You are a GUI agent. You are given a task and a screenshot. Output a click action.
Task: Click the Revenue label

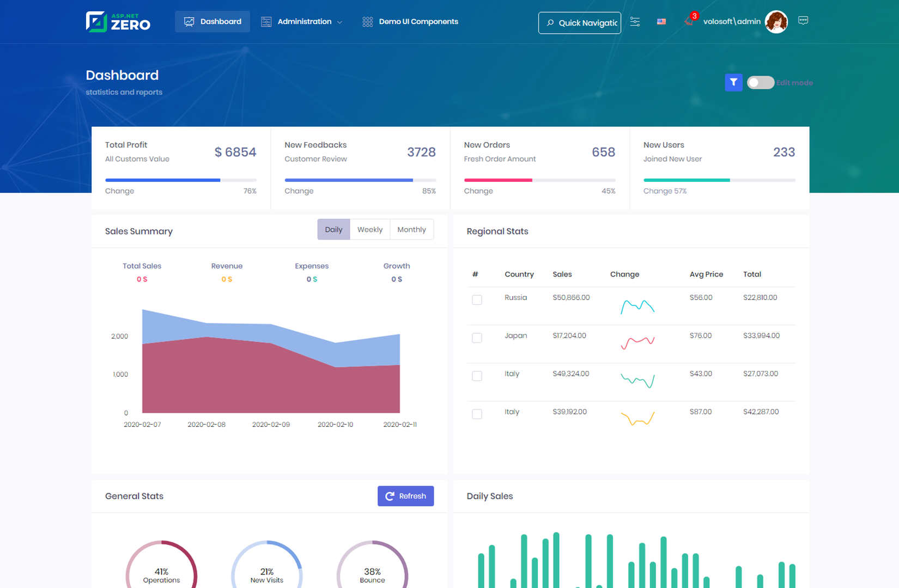[x=227, y=266]
